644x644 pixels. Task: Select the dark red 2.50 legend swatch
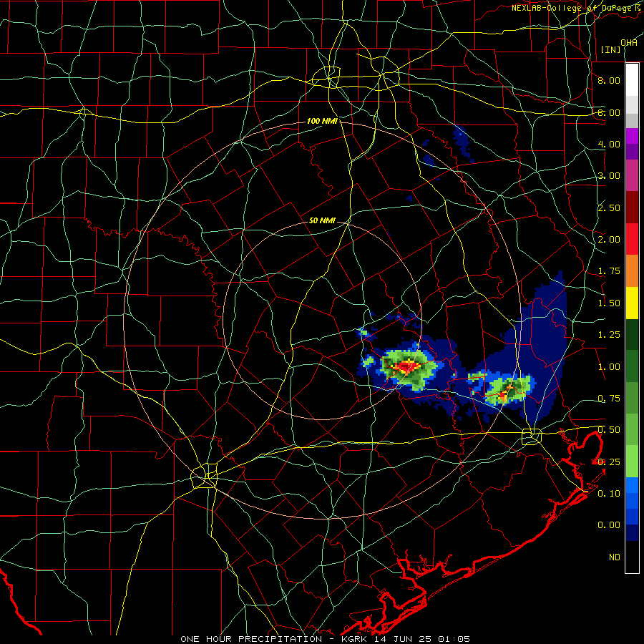pos(632,208)
